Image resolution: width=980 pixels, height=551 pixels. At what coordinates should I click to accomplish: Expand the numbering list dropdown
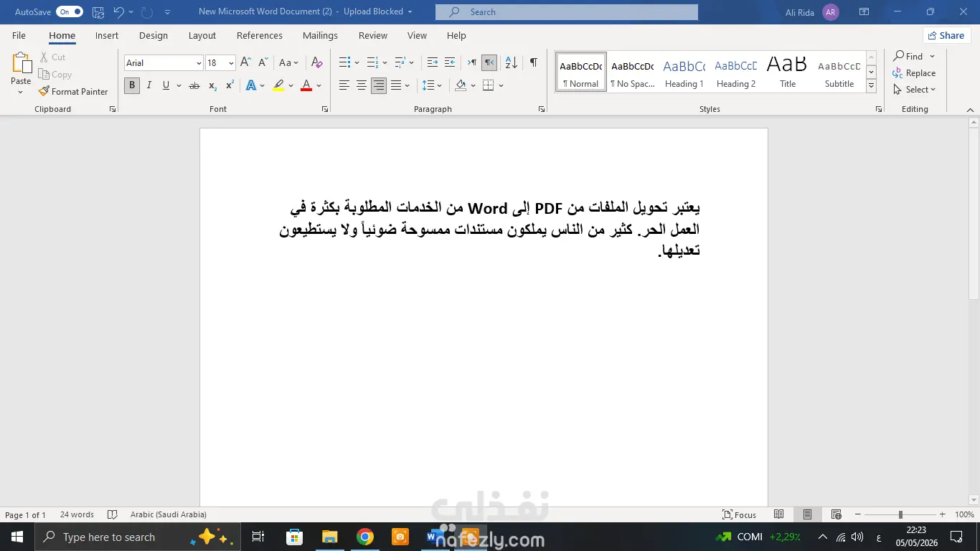click(x=385, y=63)
